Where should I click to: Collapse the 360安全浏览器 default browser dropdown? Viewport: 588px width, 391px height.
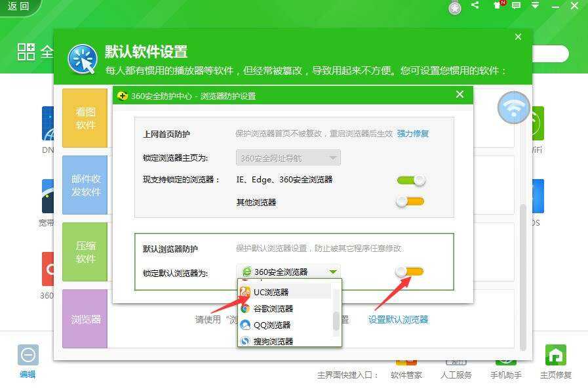coord(332,272)
